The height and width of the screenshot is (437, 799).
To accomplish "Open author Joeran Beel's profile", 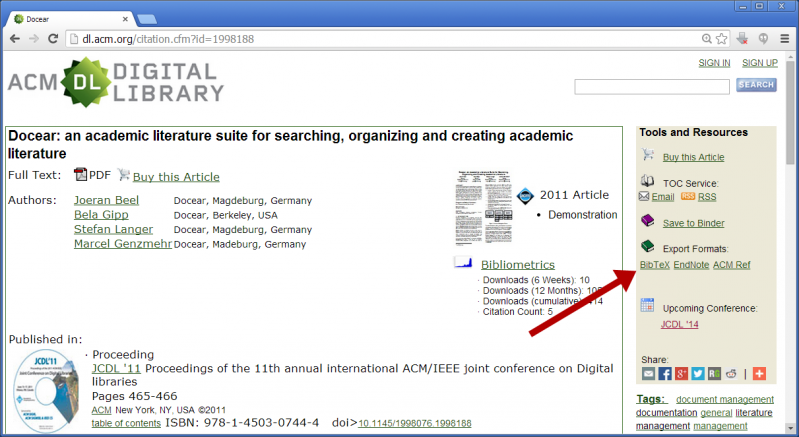I will [106, 200].
